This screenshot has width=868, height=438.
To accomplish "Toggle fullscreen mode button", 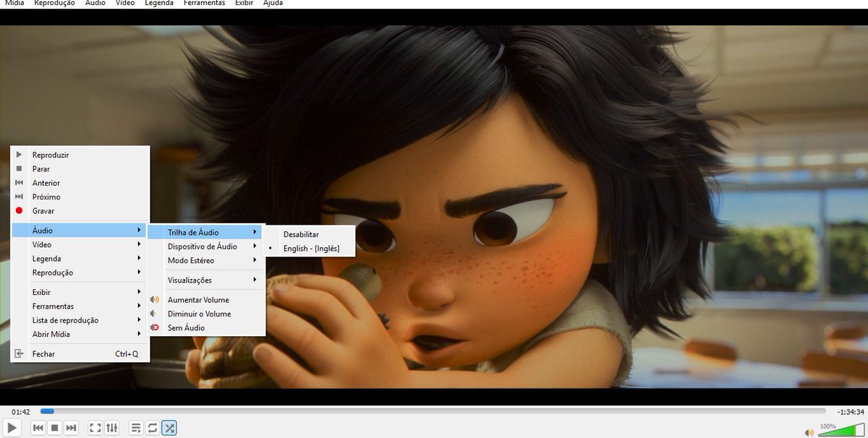I will pos(95,428).
